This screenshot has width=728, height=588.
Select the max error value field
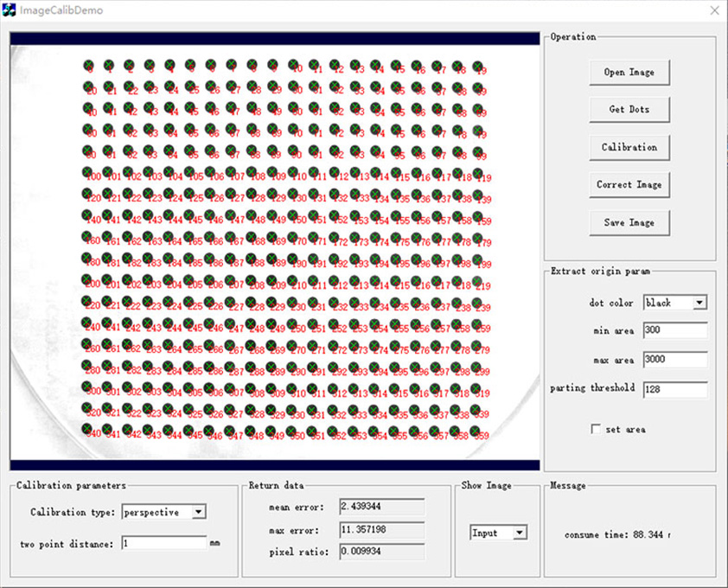(381, 528)
